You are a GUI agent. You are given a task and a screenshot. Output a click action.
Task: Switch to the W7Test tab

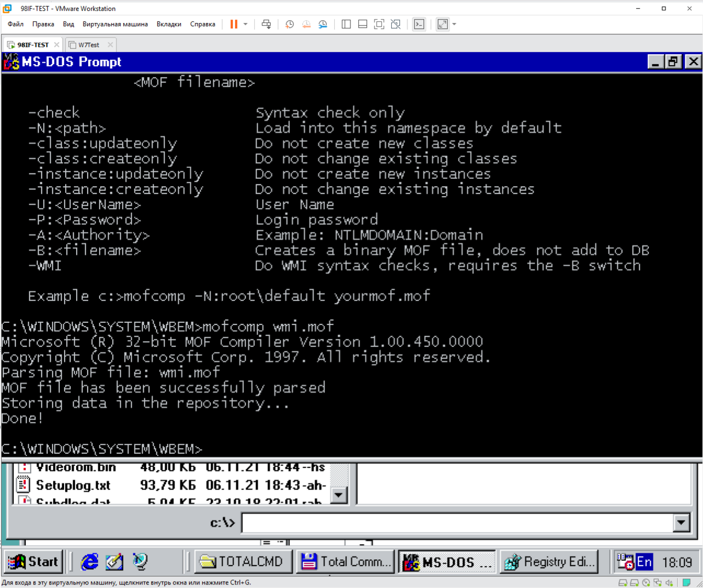tap(89, 45)
